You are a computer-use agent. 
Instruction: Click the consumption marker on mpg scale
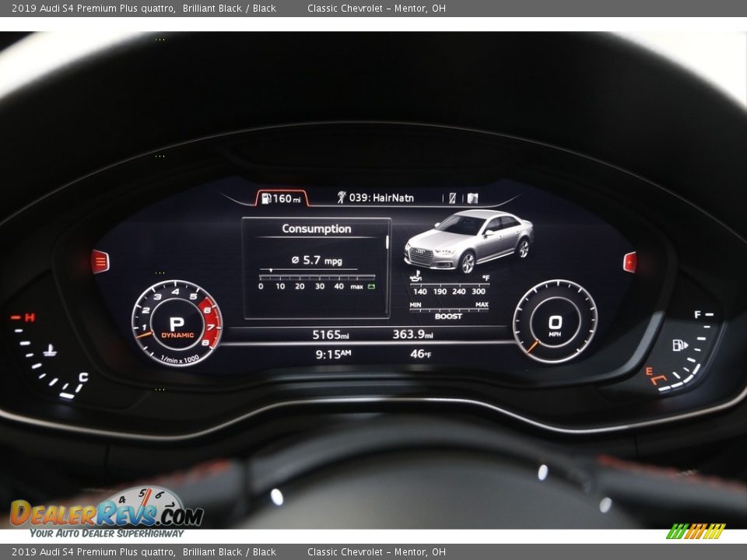(x=271, y=271)
